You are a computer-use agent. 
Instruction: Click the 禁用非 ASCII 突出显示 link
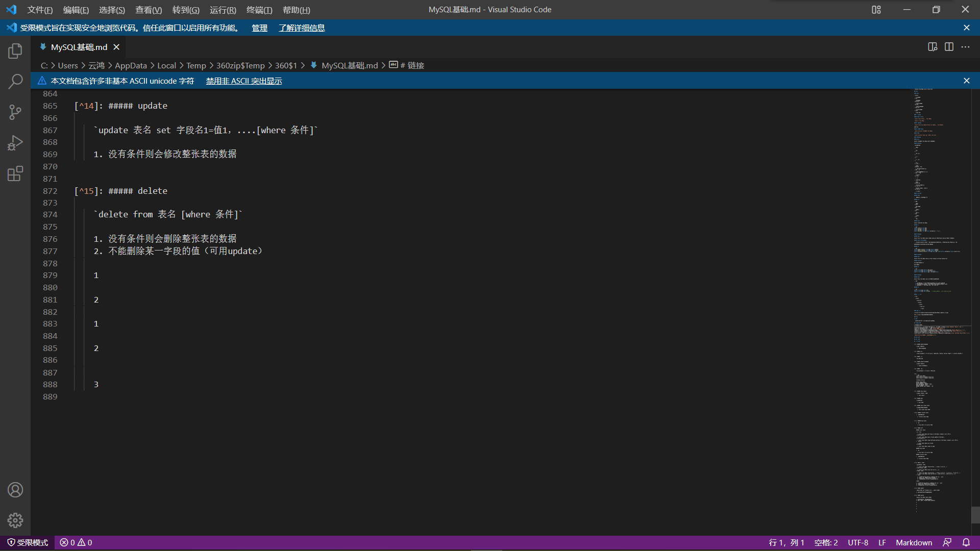[x=244, y=81]
